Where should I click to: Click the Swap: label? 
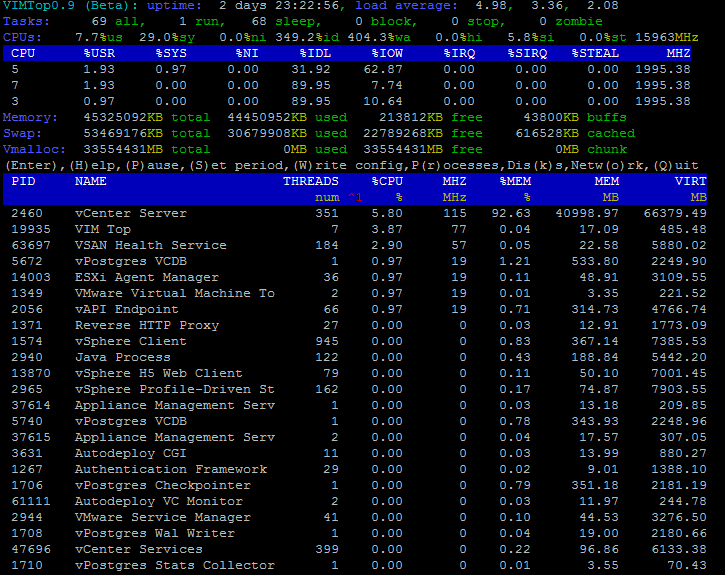(22, 134)
